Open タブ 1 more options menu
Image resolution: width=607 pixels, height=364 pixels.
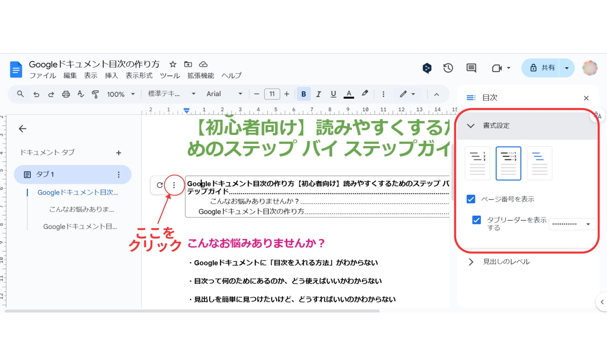(x=119, y=174)
